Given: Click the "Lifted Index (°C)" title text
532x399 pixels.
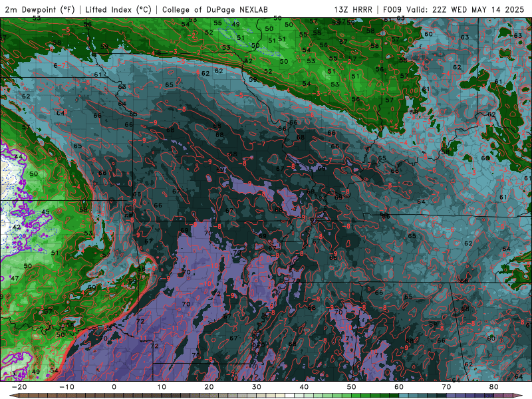Looking at the screenshot, I should 118,9.
